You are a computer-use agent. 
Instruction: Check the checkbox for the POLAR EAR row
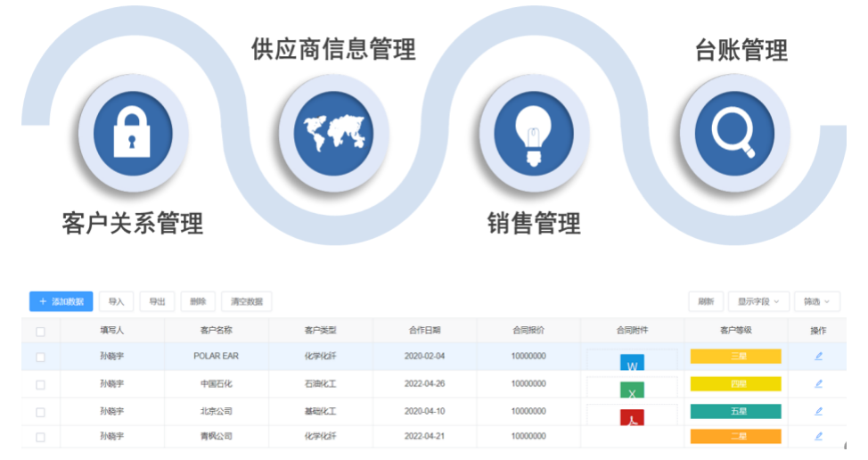pyautogui.click(x=40, y=357)
